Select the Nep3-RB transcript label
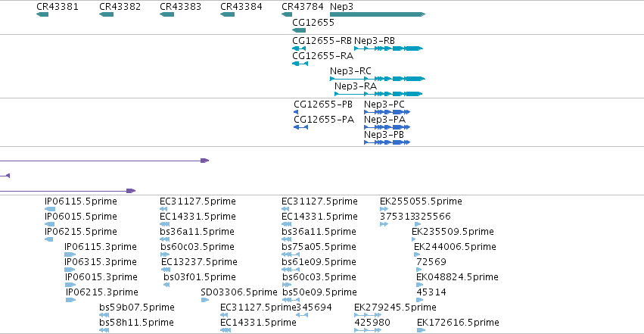644x334 pixels. pos(375,41)
